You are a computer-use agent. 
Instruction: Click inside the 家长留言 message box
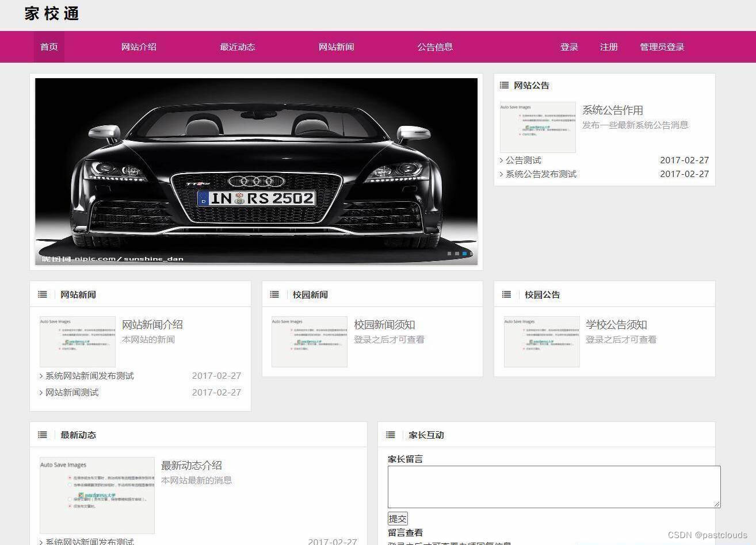click(553, 486)
